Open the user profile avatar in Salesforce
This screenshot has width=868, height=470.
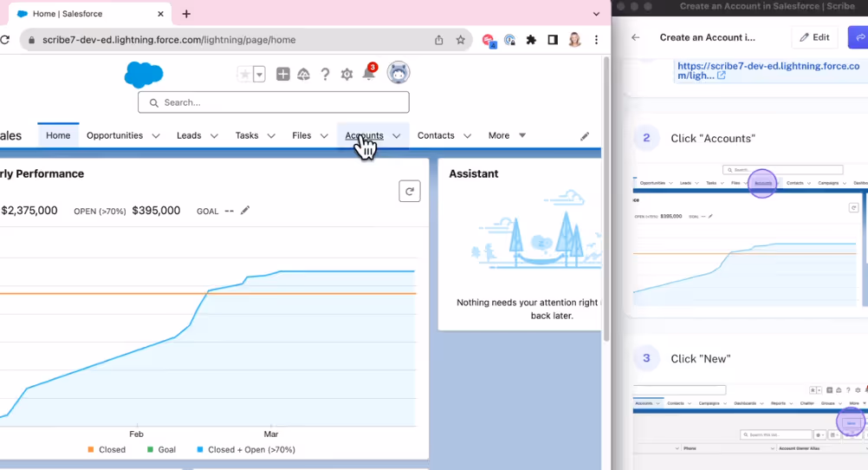click(x=398, y=73)
